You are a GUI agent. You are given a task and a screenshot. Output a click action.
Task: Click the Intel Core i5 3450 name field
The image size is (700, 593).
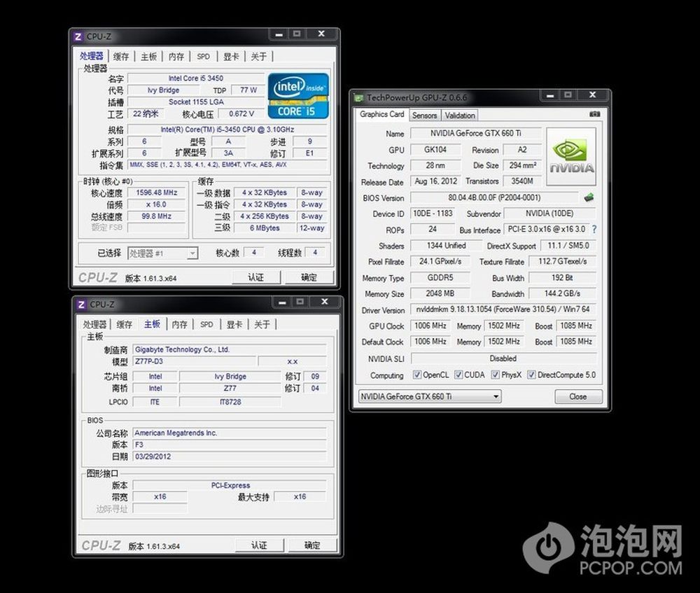196,78
